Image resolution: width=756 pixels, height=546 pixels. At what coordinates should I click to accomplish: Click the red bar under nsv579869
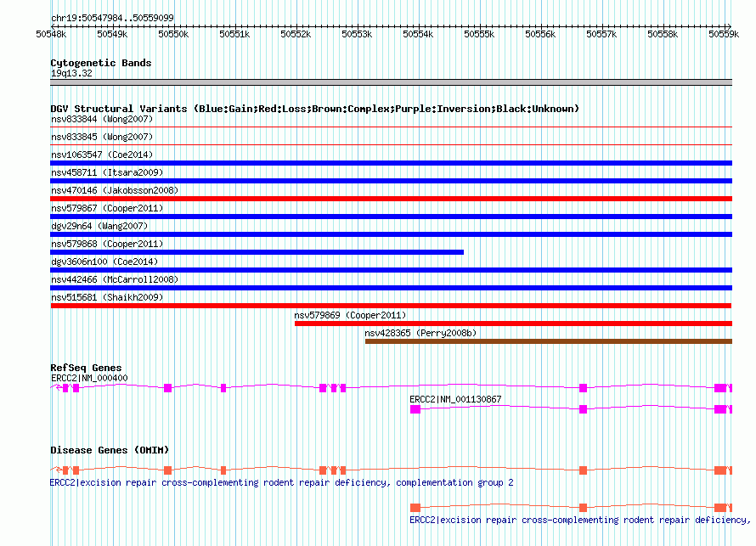[x=513, y=324]
